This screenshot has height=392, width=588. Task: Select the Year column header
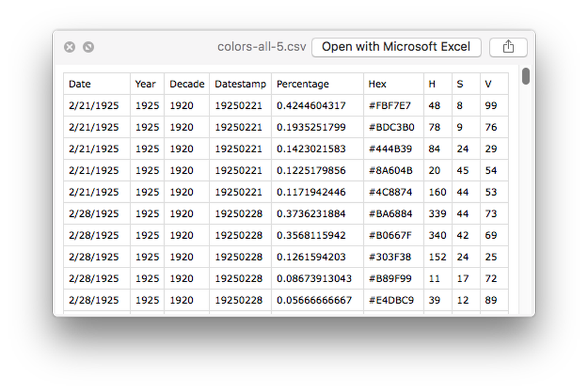click(147, 84)
